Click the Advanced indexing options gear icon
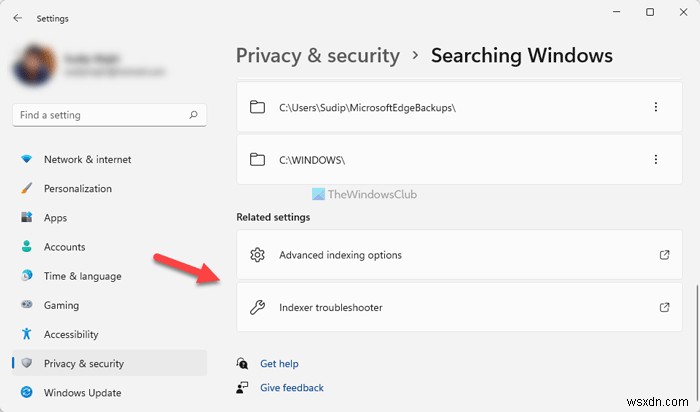Image resolution: width=700 pixels, height=412 pixels. 257,255
